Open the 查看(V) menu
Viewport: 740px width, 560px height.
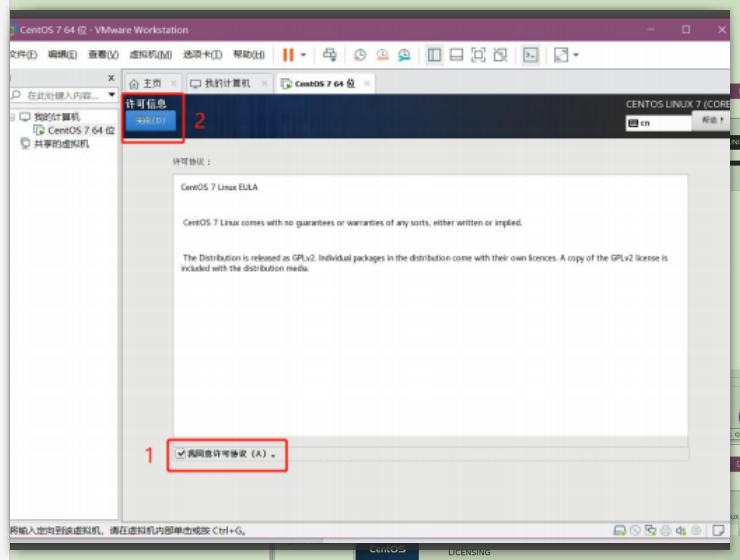(103, 55)
